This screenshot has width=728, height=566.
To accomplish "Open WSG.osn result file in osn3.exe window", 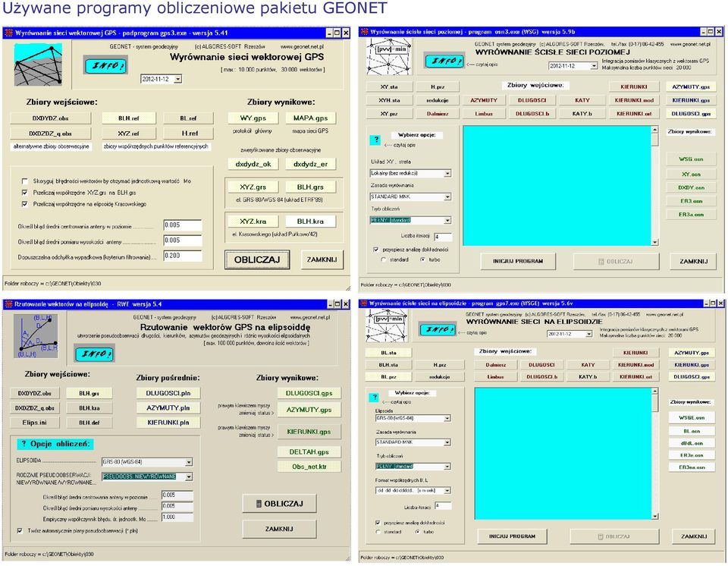I will pos(691,159).
